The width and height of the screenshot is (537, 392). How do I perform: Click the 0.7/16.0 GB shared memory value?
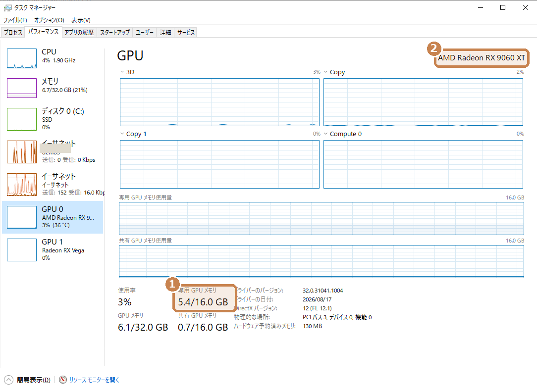[203, 327]
